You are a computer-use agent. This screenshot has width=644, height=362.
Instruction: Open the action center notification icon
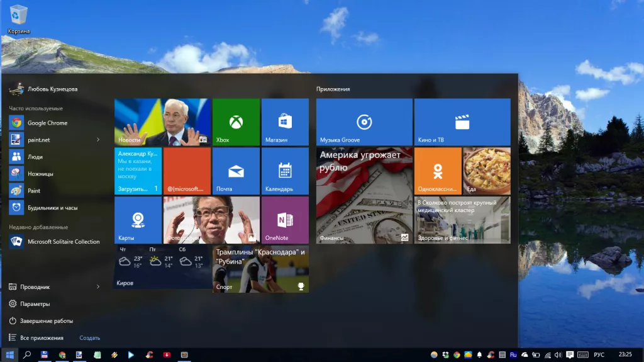coord(570,354)
